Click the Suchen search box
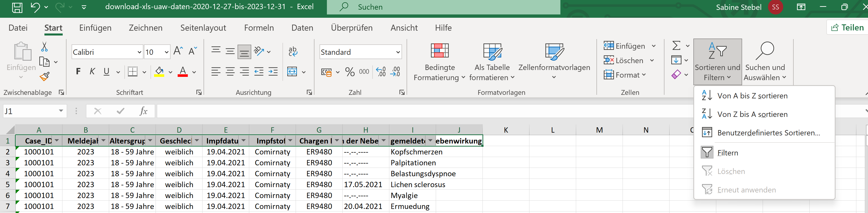The width and height of the screenshot is (868, 213). tap(443, 7)
